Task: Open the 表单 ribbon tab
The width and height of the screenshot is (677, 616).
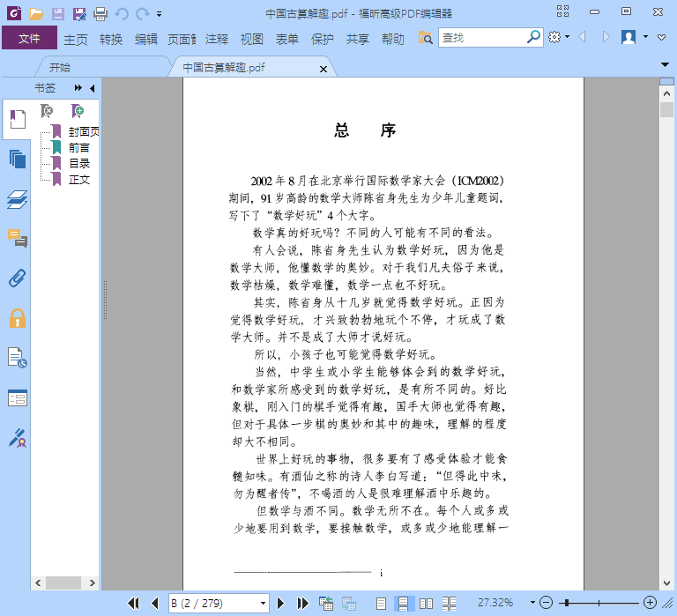Action: click(287, 40)
